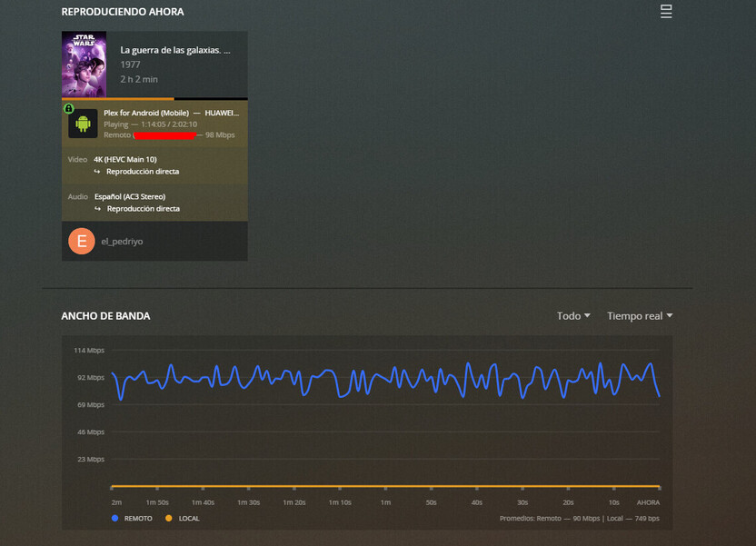Click the 23 Mbps axis label

click(x=91, y=460)
